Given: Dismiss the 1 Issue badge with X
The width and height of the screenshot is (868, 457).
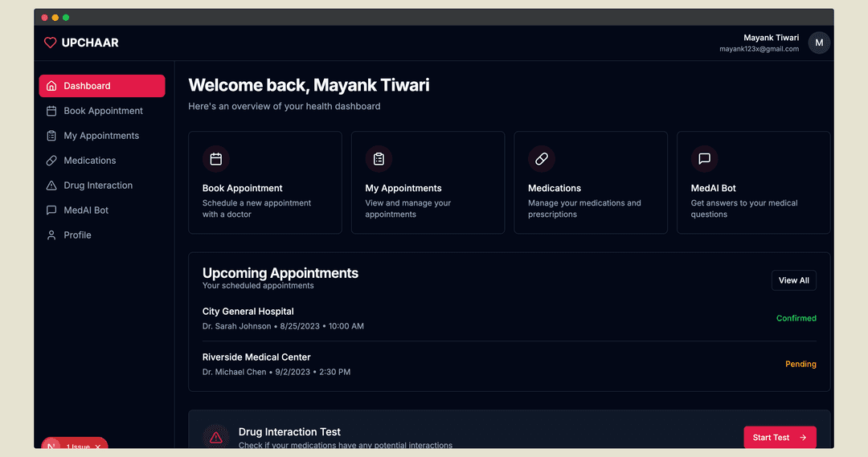Looking at the screenshot, I should pos(98,447).
